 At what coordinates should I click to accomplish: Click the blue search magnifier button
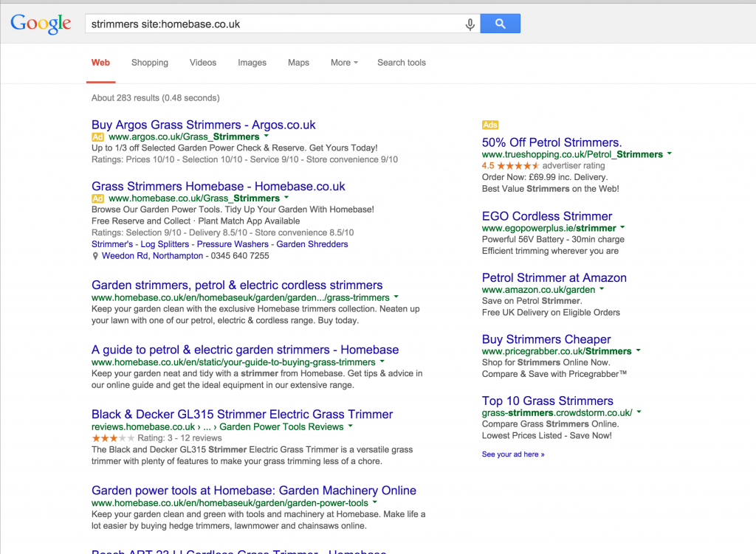[x=501, y=24]
